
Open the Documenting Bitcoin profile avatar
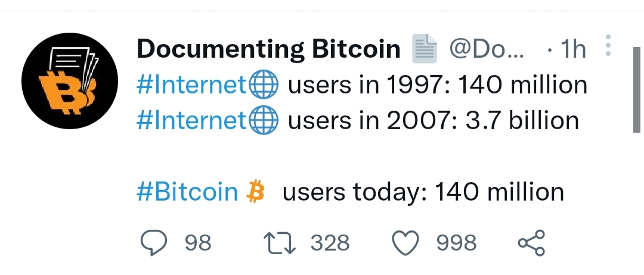tap(70, 81)
